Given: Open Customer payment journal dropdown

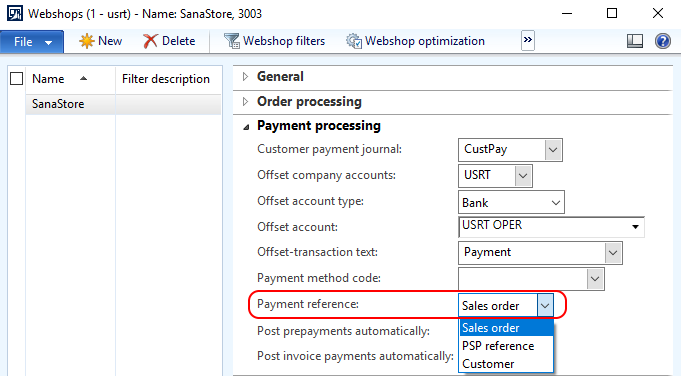Looking at the screenshot, I should pyautogui.click(x=553, y=150).
